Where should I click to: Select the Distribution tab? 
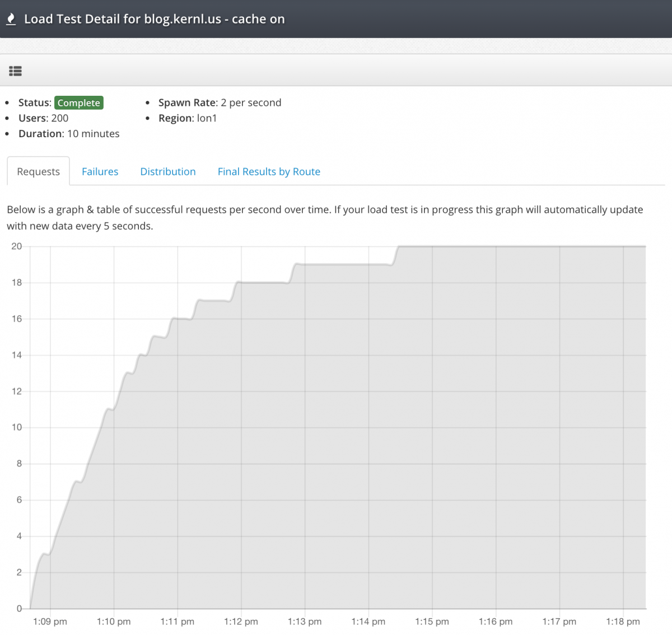click(x=167, y=171)
